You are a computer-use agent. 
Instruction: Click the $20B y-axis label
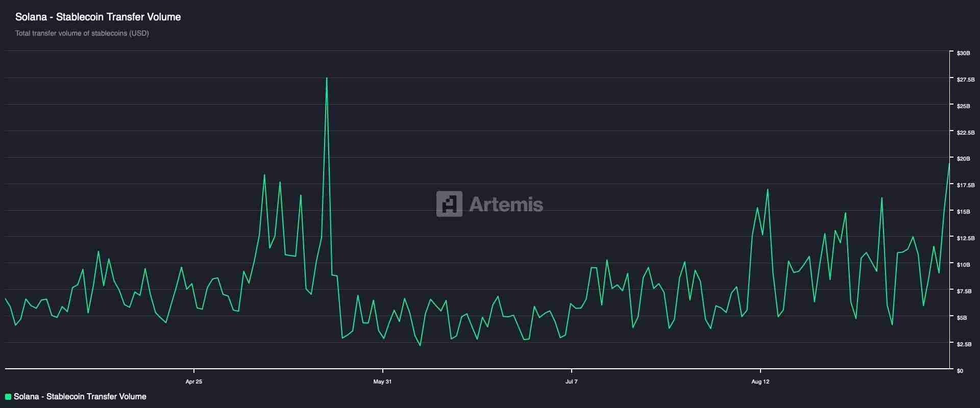pos(963,159)
